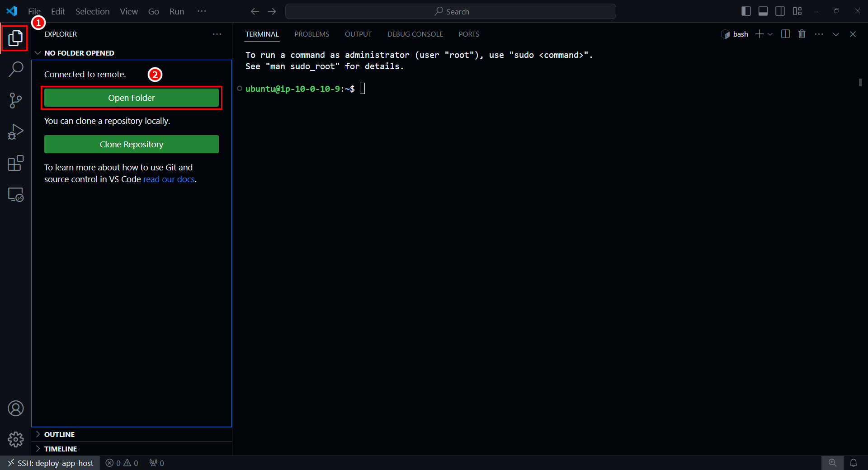Toggle the primary side bar layout icon
The width and height of the screenshot is (868, 470).
coord(746,11)
